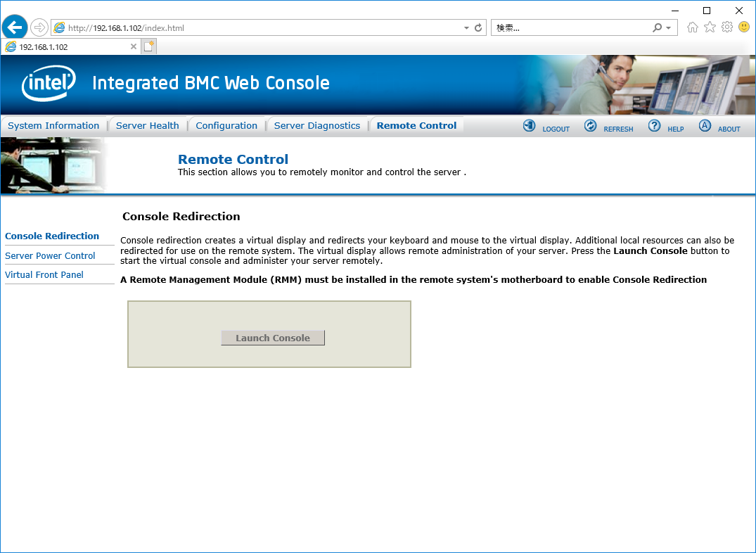756x553 pixels.
Task: Click the Remote Control section heading
Action: (233, 159)
